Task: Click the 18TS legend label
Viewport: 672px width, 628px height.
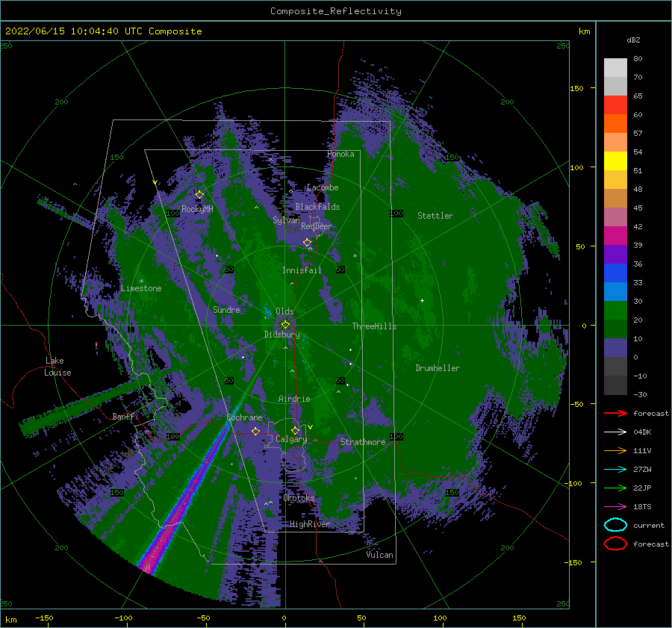Action: (x=642, y=507)
